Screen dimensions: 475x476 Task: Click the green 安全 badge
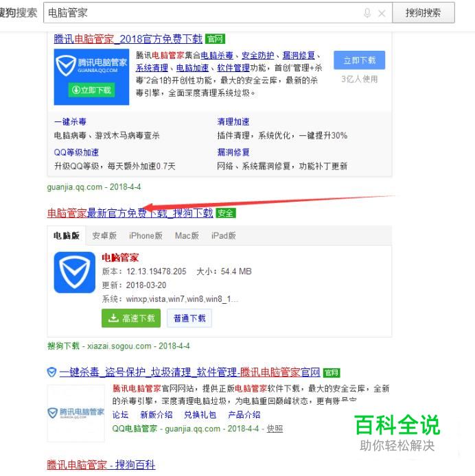(x=226, y=213)
